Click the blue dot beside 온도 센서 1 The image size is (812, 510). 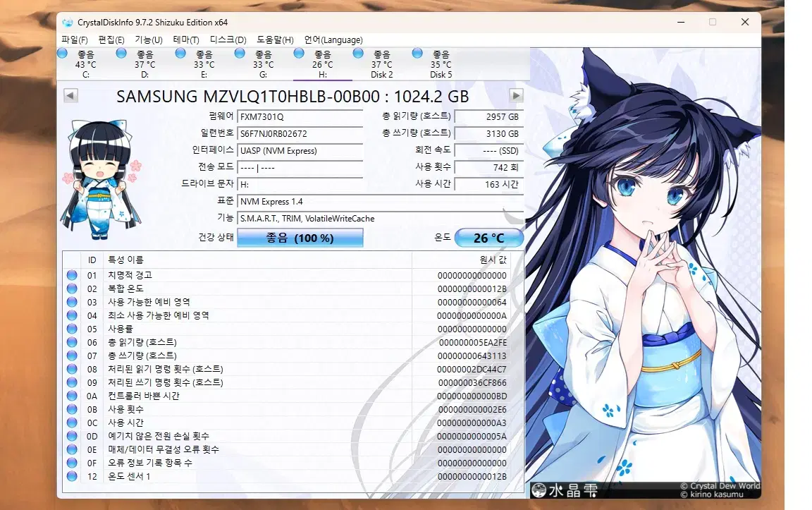point(71,476)
